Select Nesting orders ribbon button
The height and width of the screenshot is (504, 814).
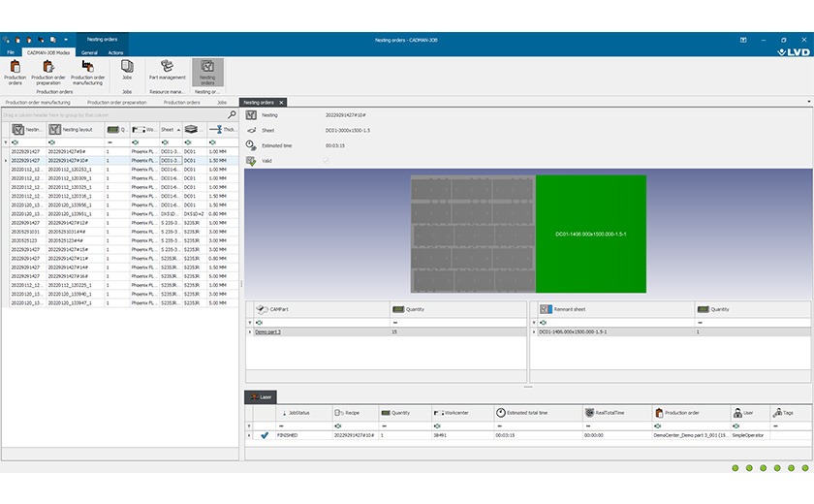(207, 72)
